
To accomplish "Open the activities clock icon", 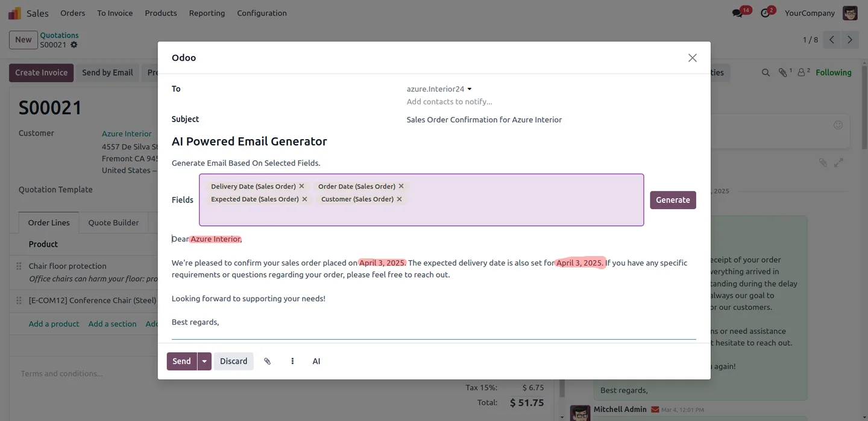I will [x=766, y=13].
